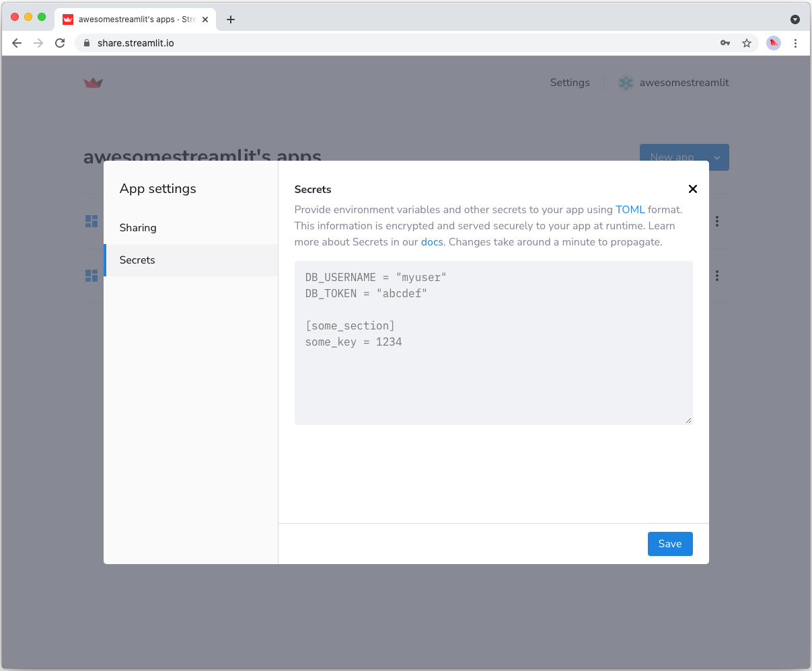Click inside the secrets text area
The height and width of the screenshot is (671, 812).
pyautogui.click(x=493, y=377)
